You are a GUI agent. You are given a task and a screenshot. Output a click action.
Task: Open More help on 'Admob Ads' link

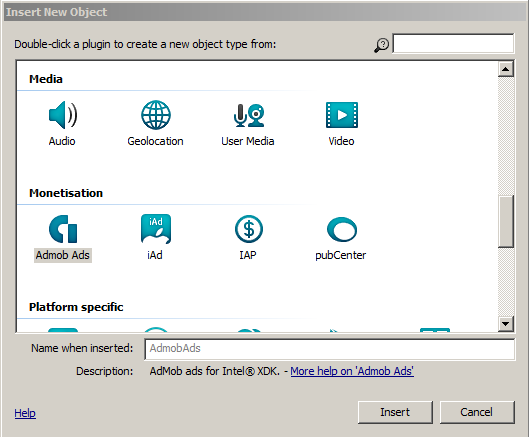click(x=352, y=371)
